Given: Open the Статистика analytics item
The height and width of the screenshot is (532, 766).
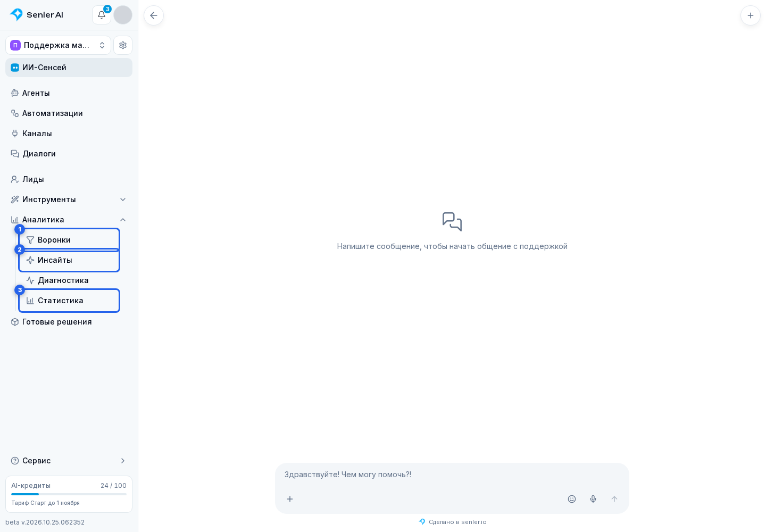Looking at the screenshot, I should point(69,301).
